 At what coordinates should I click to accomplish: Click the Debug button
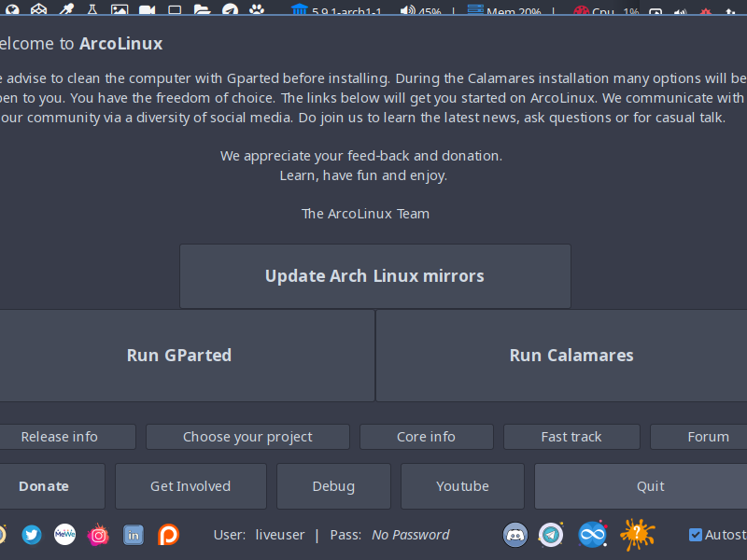tap(333, 486)
